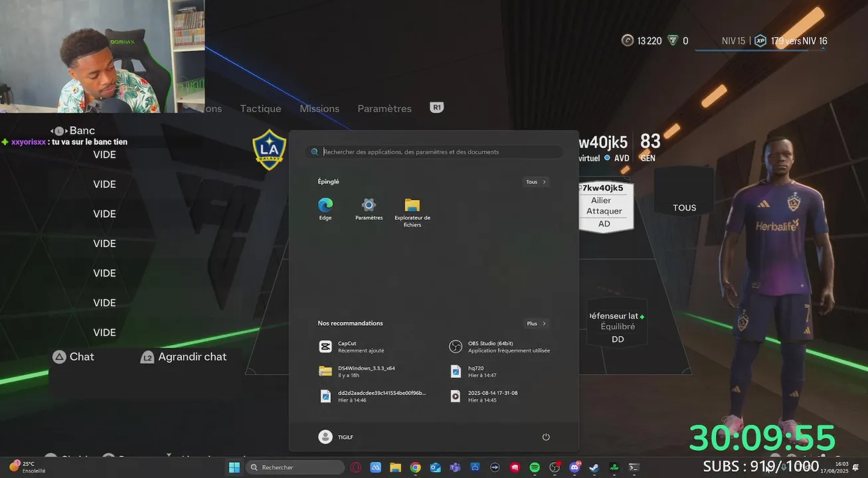This screenshot has width=868, height=478.
Task: Switch to OBS Studio on the taskbar
Action: 555,467
